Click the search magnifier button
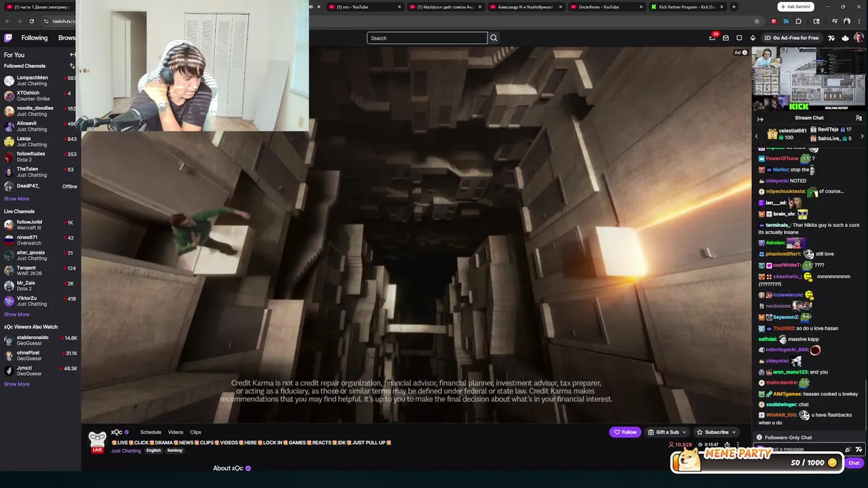The image size is (868, 488). [494, 38]
